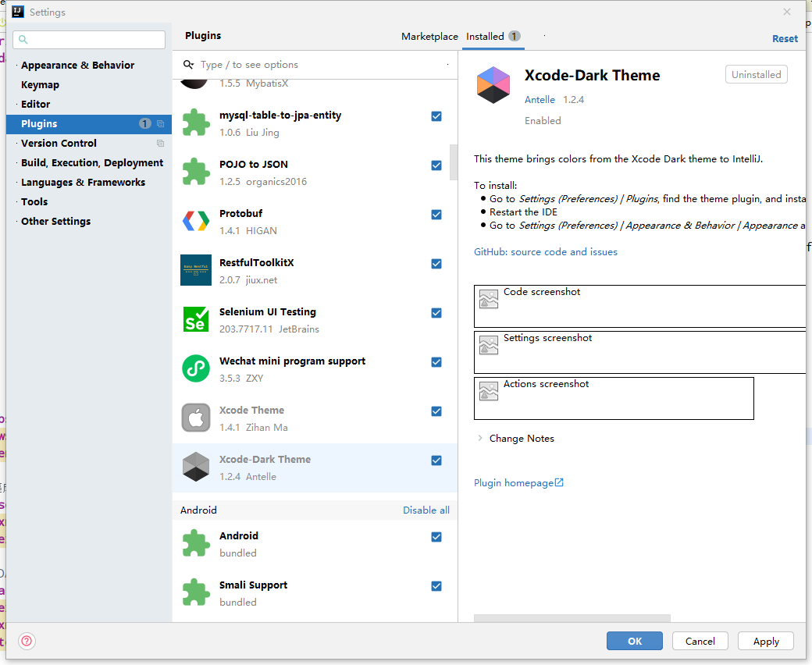This screenshot has height=665, width=812.
Task: Click the Xcode Theme apple icon
Action: pyautogui.click(x=196, y=418)
